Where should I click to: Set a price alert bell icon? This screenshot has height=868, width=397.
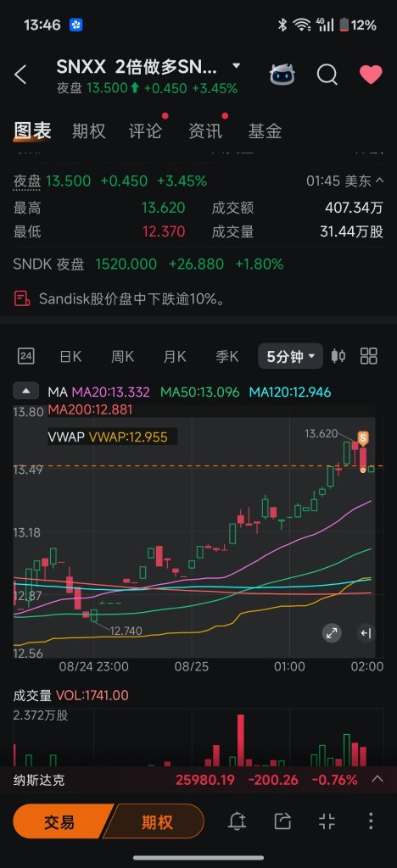[237, 821]
